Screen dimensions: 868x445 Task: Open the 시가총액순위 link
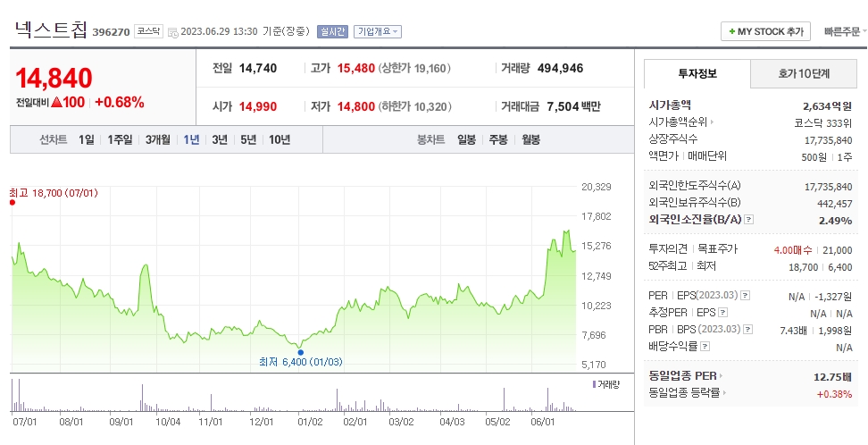[680, 122]
